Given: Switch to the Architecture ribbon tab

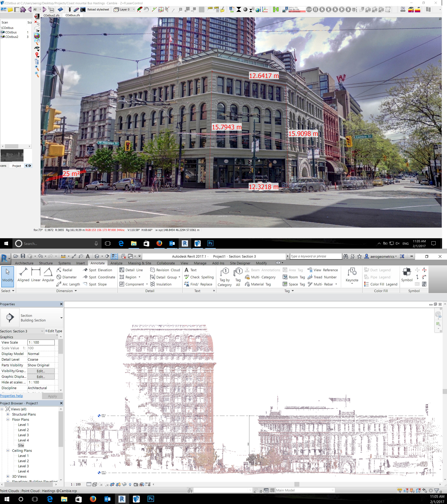Looking at the screenshot, I should (24, 263).
